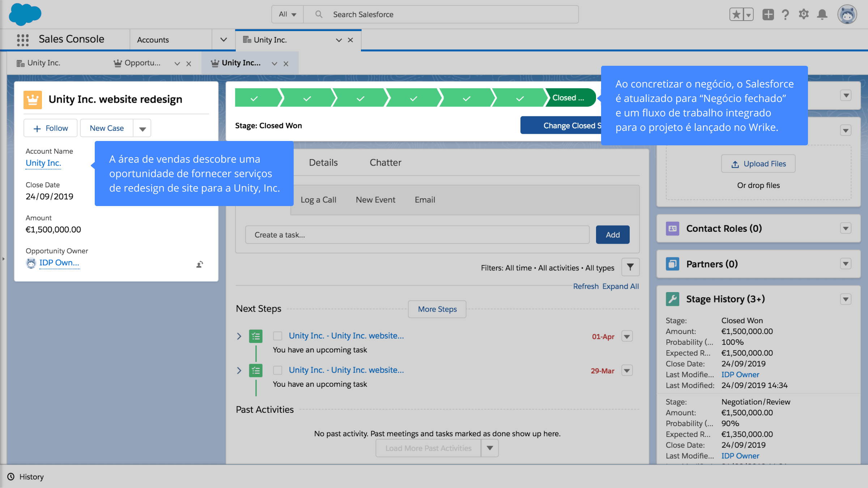Click the Search Salesforce field
Viewport: 868px width, 488px height.
[441, 14]
